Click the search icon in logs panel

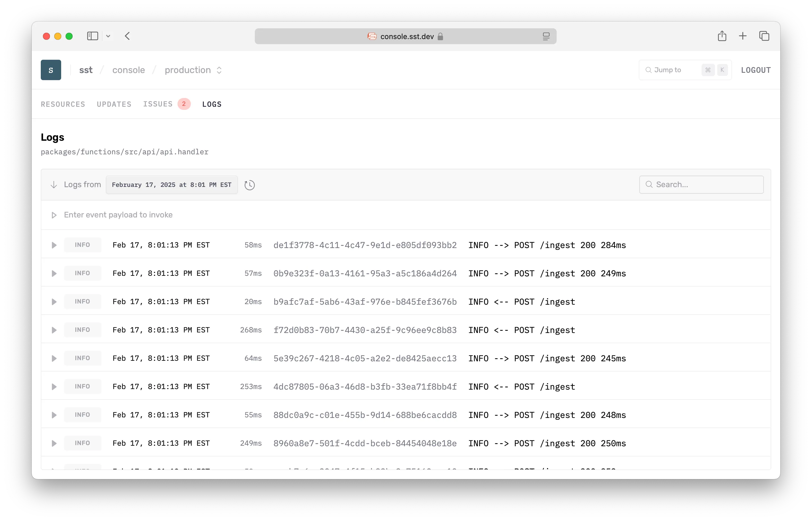pos(649,184)
